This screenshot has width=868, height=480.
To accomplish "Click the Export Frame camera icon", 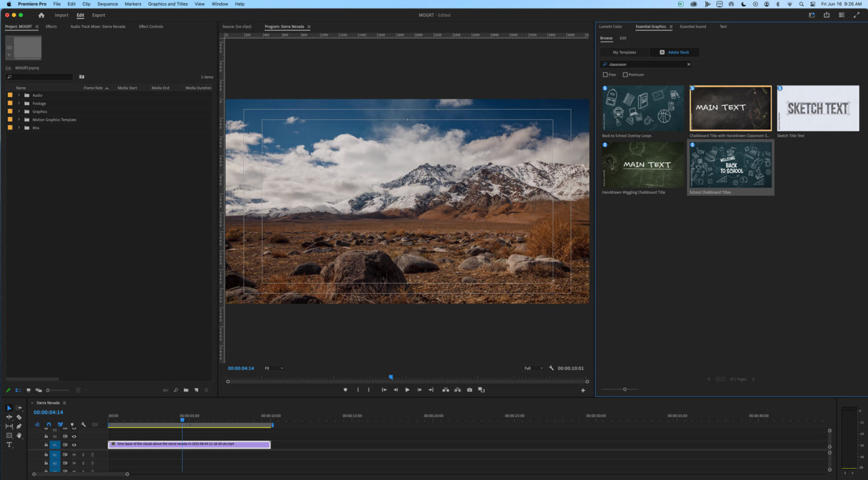I will click(470, 390).
